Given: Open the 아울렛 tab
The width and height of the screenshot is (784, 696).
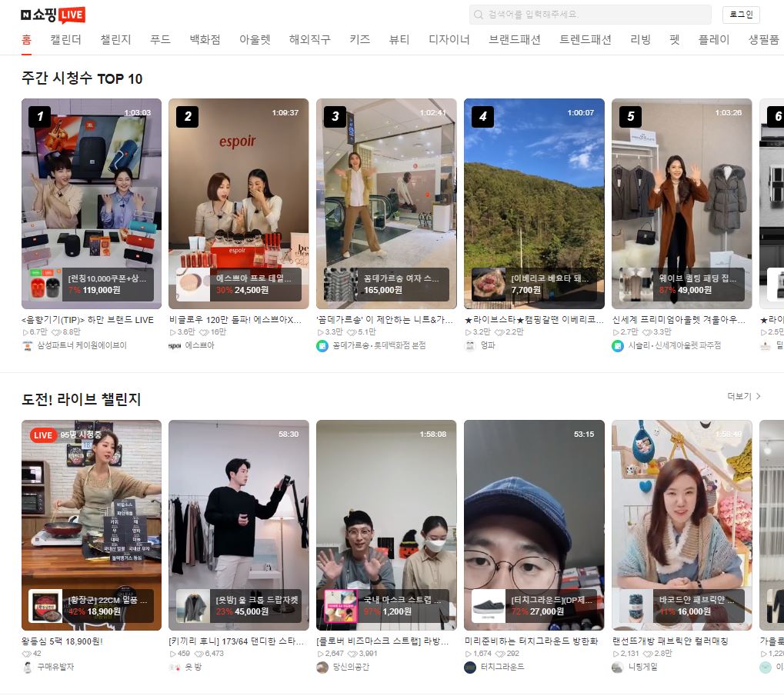Looking at the screenshot, I should coord(255,39).
